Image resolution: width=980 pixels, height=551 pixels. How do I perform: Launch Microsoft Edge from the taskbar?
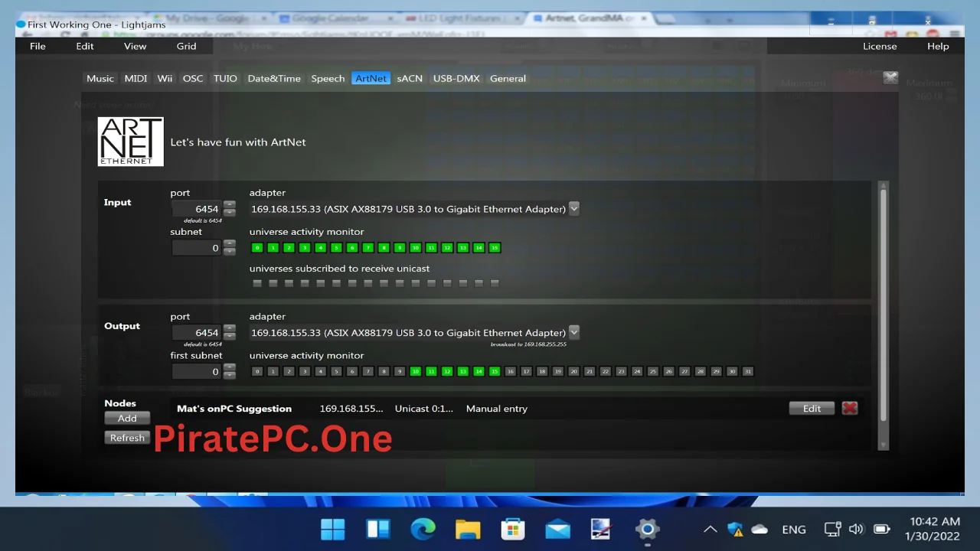point(423,529)
